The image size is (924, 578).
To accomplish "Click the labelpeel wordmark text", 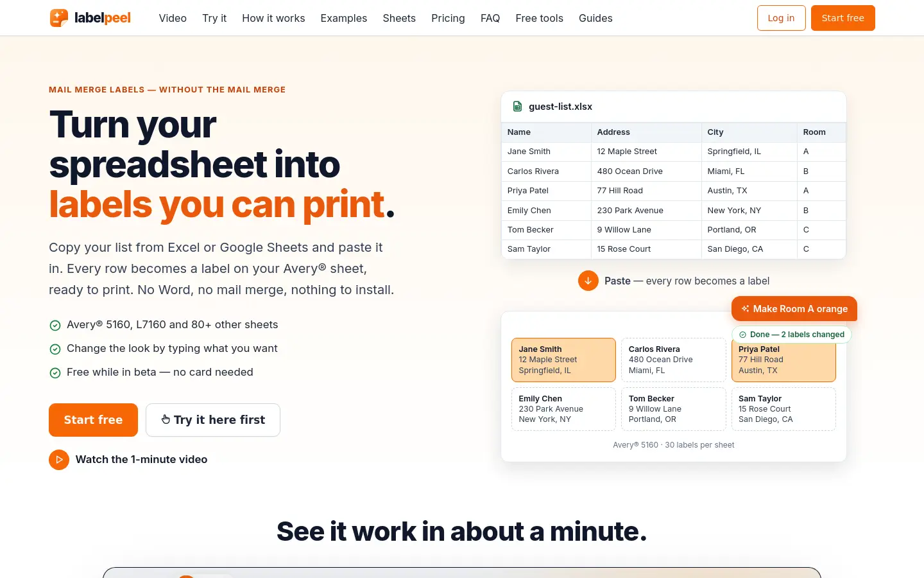I will pos(103,18).
